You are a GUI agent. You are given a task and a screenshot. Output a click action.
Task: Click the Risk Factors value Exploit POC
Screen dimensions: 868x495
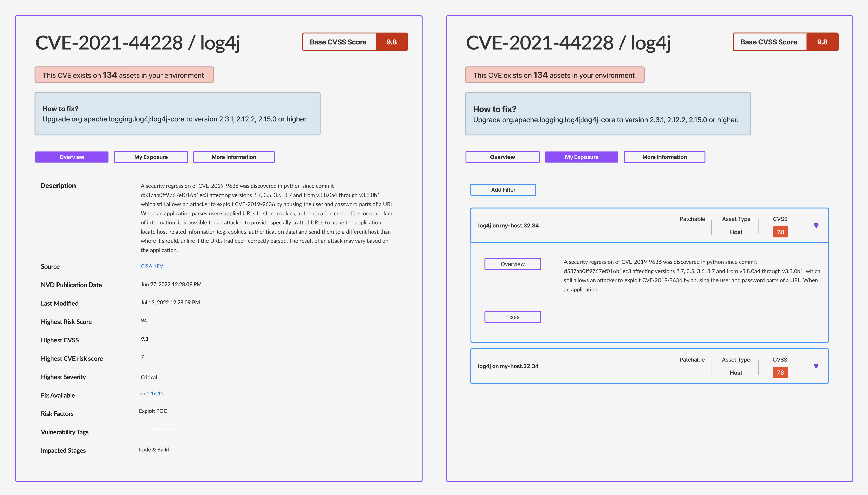pyautogui.click(x=153, y=411)
